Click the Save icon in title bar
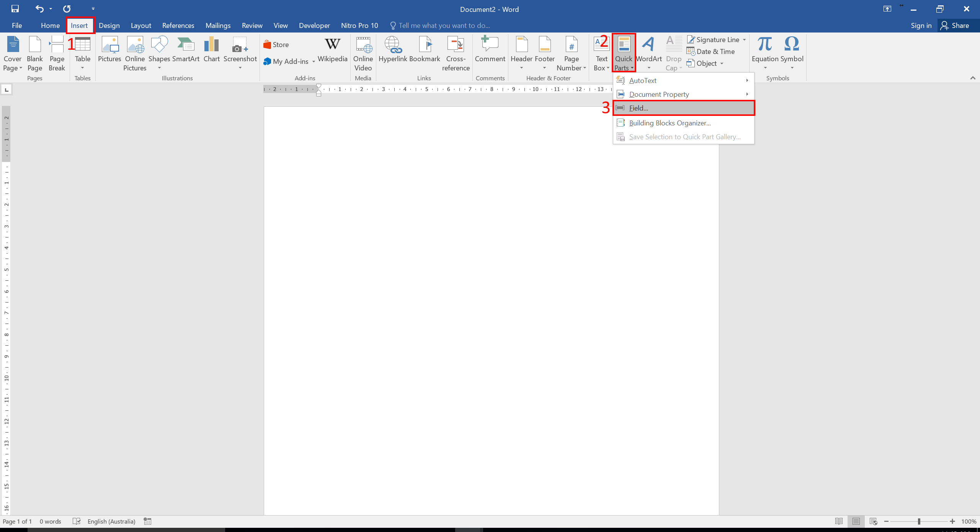Viewport: 980px width, 532px height. 15,8
